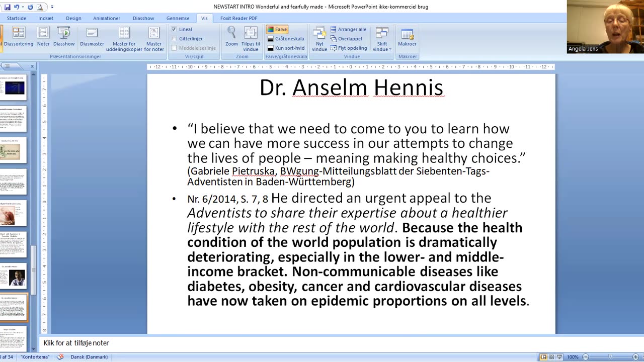Click Arranger alle windows

[348, 29]
